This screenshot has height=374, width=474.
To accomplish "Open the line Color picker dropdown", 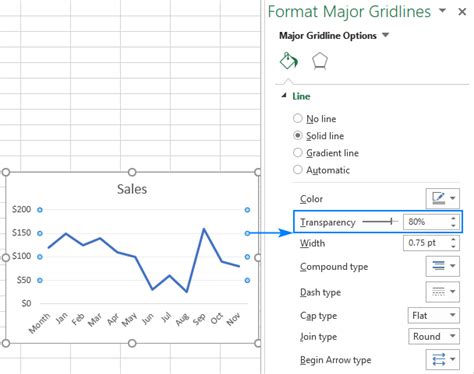I will 443,198.
